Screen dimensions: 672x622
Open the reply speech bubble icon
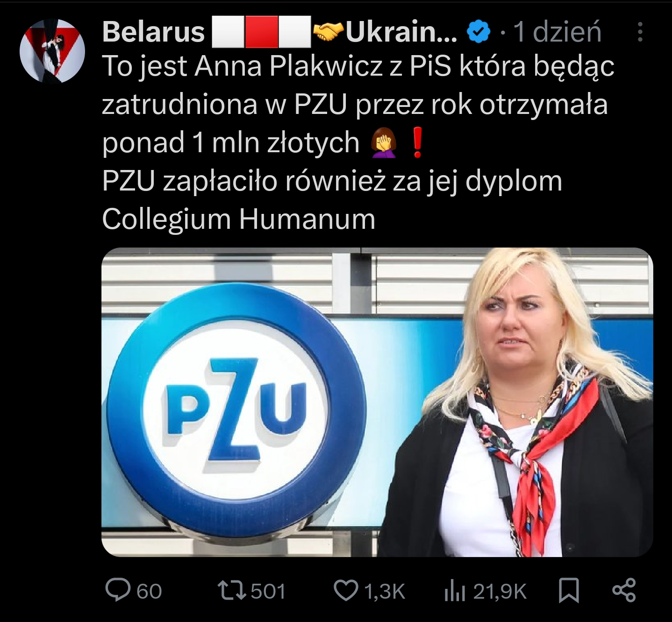118,590
